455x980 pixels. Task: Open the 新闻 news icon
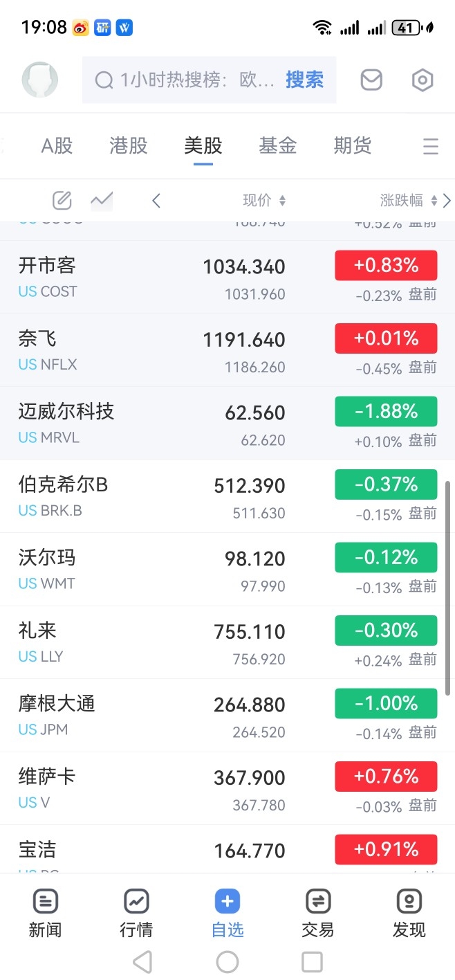pos(45,914)
